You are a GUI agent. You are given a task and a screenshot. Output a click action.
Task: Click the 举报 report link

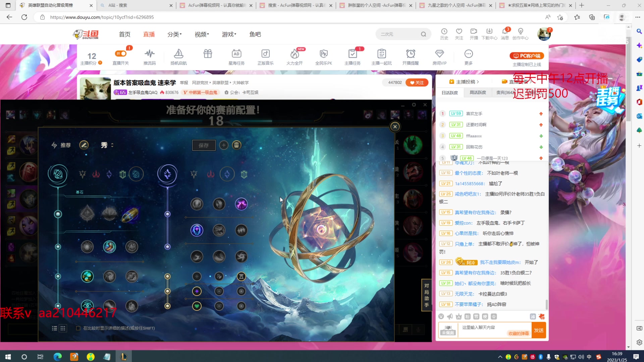click(x=184, y=83)
